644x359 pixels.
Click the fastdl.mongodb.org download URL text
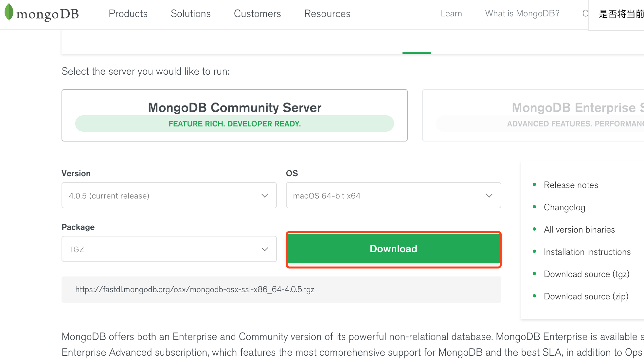pos(195,290)
